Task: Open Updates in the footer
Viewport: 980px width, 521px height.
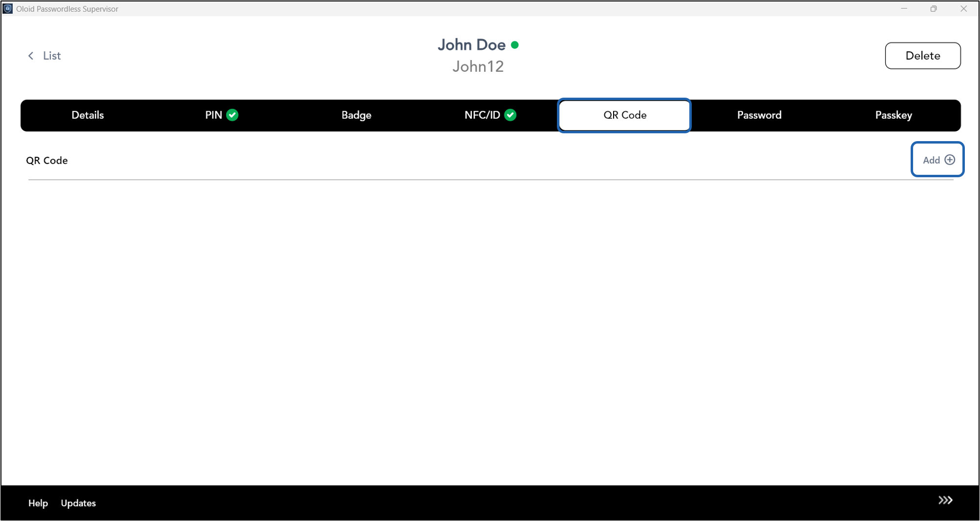Action: 78,503
